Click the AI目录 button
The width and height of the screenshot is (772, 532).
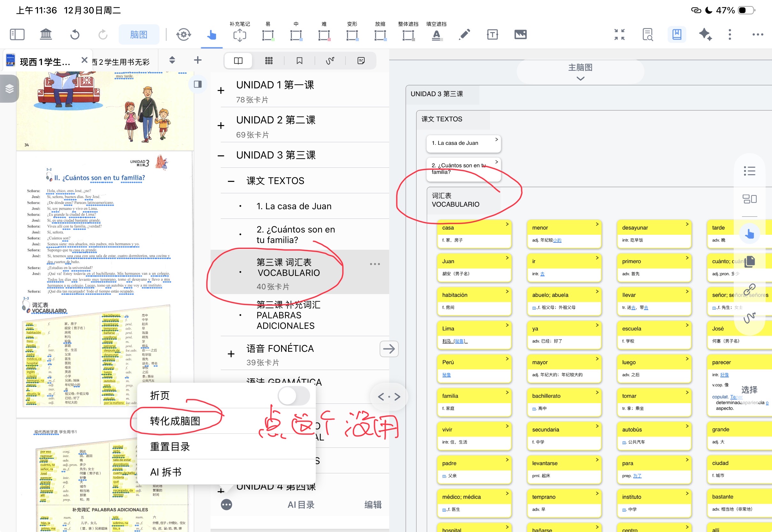(x=301, y=505)
